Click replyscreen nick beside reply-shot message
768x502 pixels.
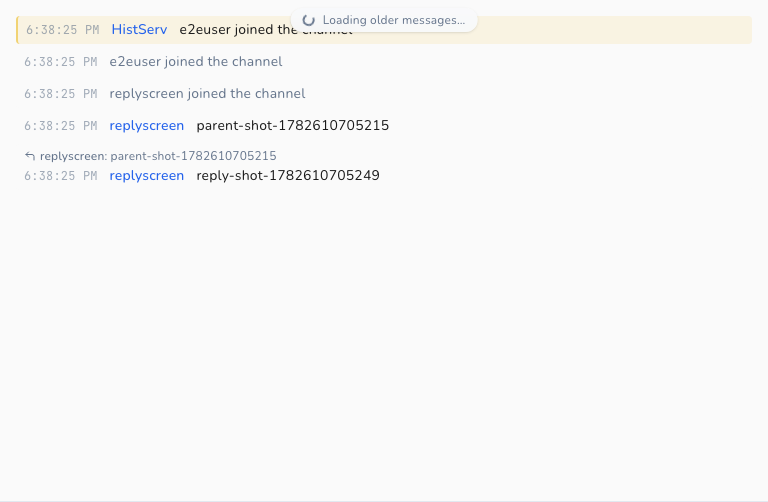click(146, 175)
